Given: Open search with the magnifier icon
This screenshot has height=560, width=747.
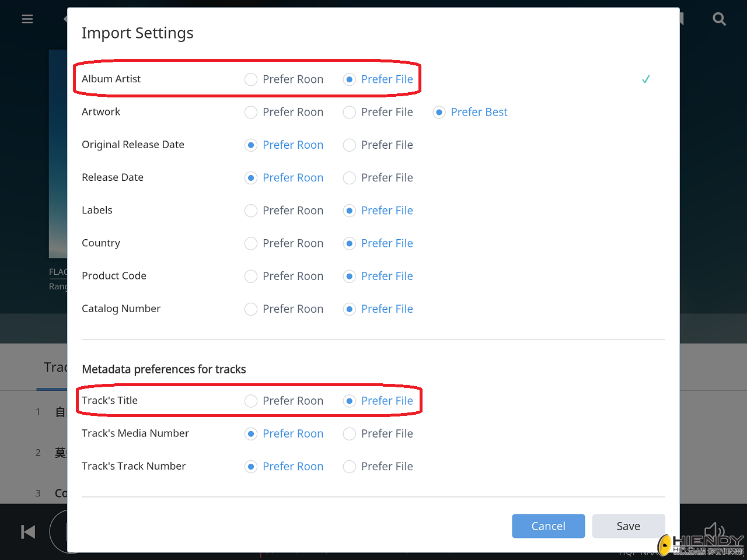Looking at the screenshot, I should pyautogui.click(x=719, y=19).
